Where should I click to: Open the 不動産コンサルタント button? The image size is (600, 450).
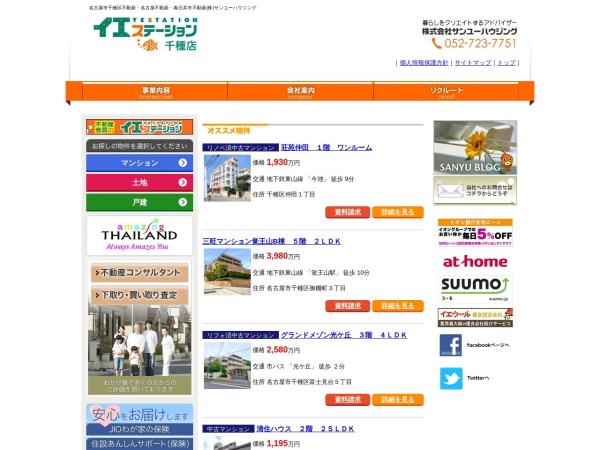(140, 272)
